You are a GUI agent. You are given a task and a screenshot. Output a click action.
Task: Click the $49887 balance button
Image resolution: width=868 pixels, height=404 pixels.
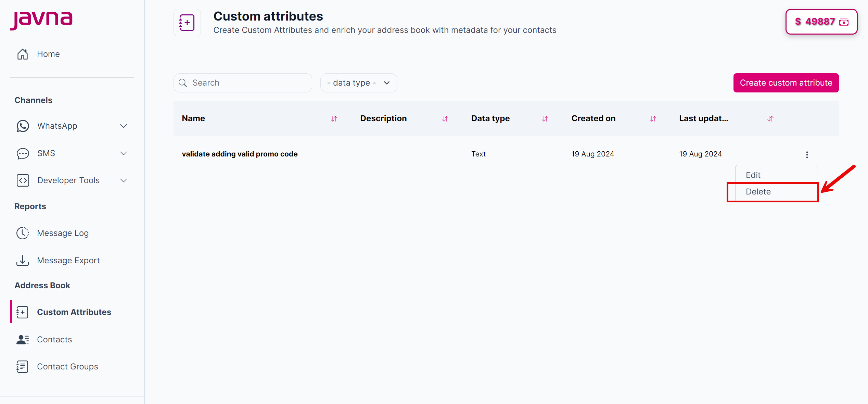[821, 22]
